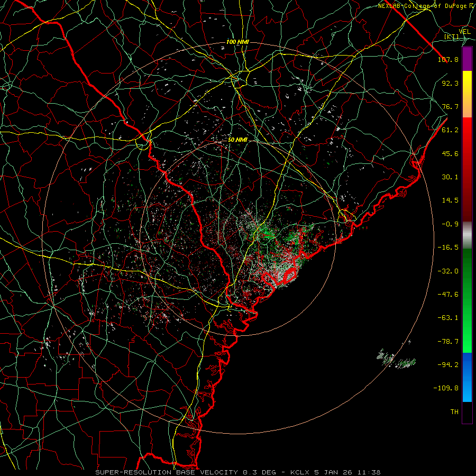The width and height of the screenshot is (476, 476).
Task: Click the 107.8 legend value
Action: (448, 59)
